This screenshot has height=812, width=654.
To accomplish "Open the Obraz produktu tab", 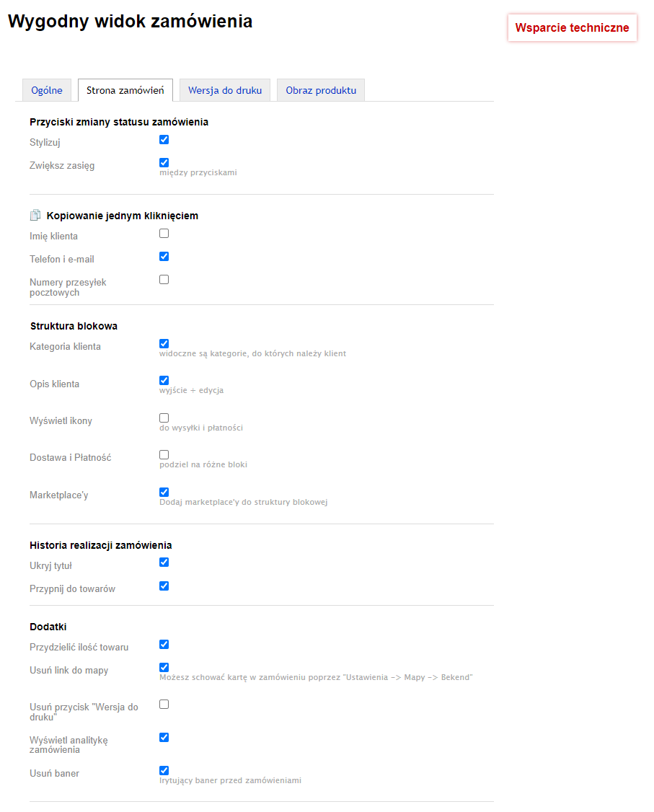I will pyautogui.click(x=321, y=91).
